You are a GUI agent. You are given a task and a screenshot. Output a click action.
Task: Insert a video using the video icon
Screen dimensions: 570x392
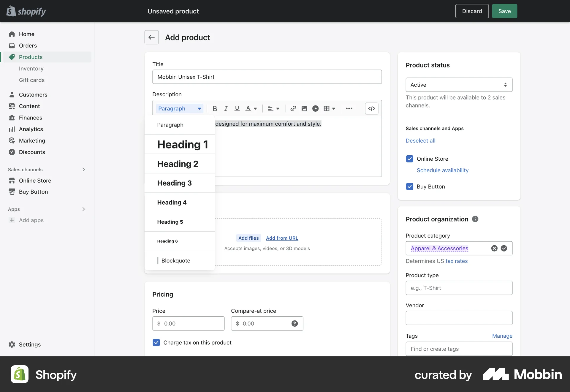point(315,108)
